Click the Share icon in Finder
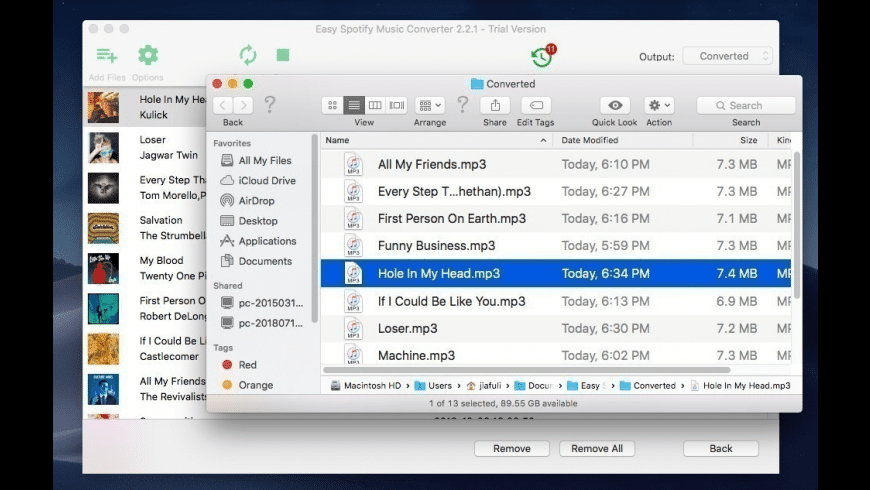The image size is (870, 490). pos(494,105)
